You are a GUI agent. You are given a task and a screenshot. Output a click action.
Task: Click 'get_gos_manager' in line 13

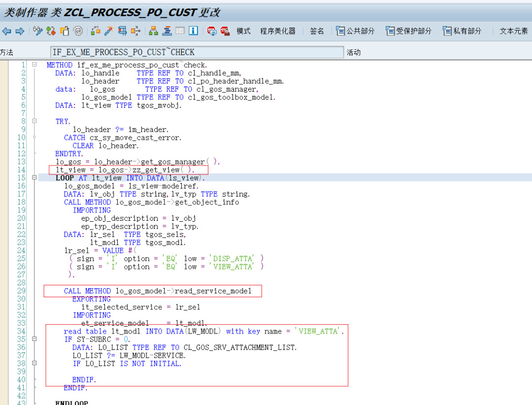click(173, 162)
